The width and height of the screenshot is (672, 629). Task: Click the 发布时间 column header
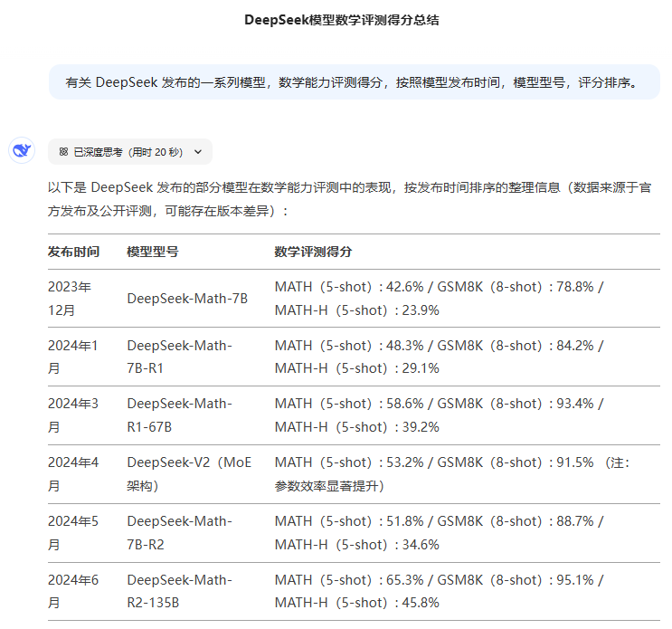click(x=73, y=252)
